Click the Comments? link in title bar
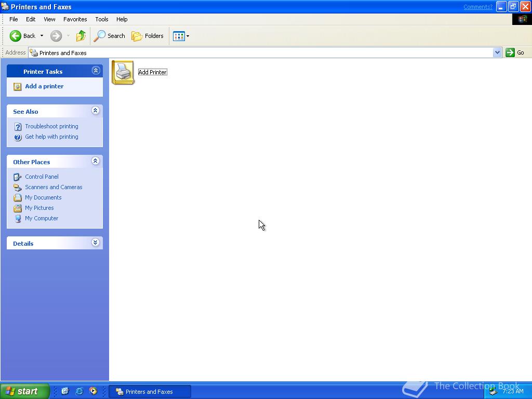 coord(478,7)
